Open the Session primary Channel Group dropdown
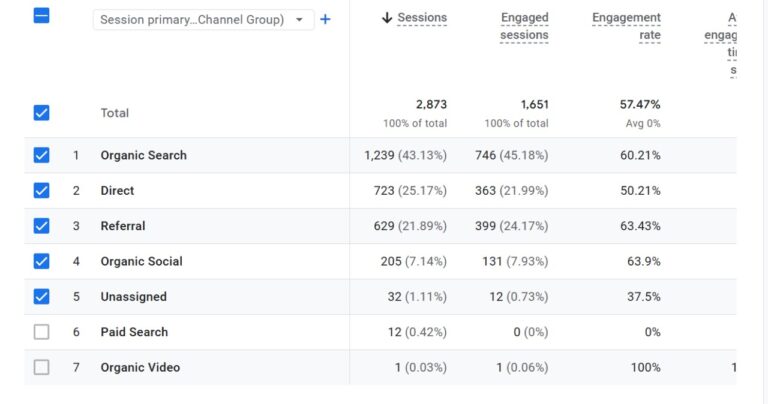Image resolution: width=768 pixels, height=404 pixels. point(203,20)
